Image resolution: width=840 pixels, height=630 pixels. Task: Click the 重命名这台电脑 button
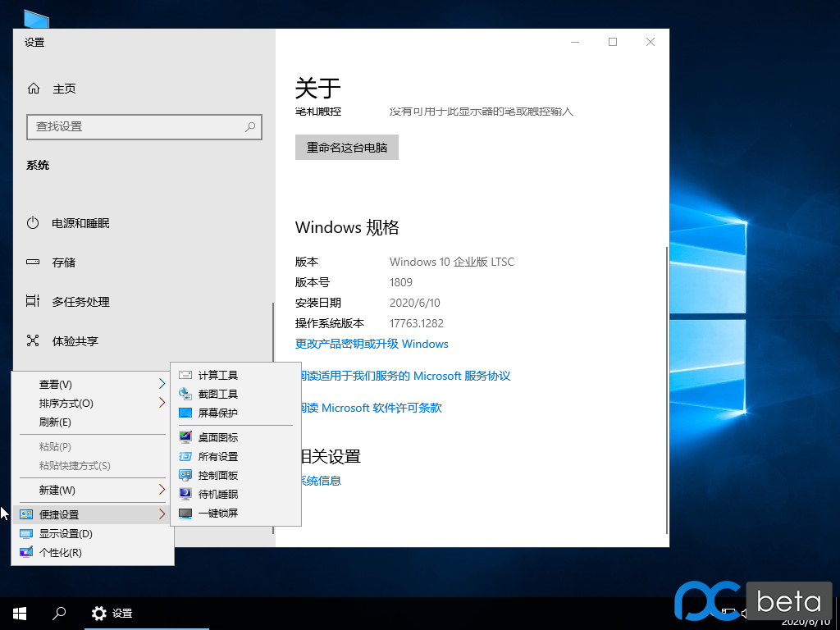347,148
